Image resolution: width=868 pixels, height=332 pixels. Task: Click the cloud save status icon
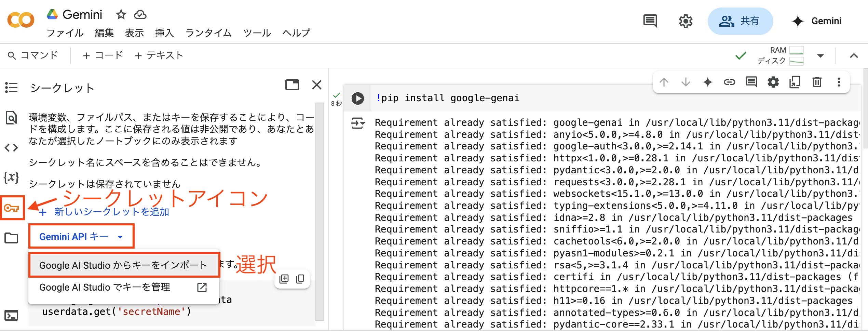140,15
